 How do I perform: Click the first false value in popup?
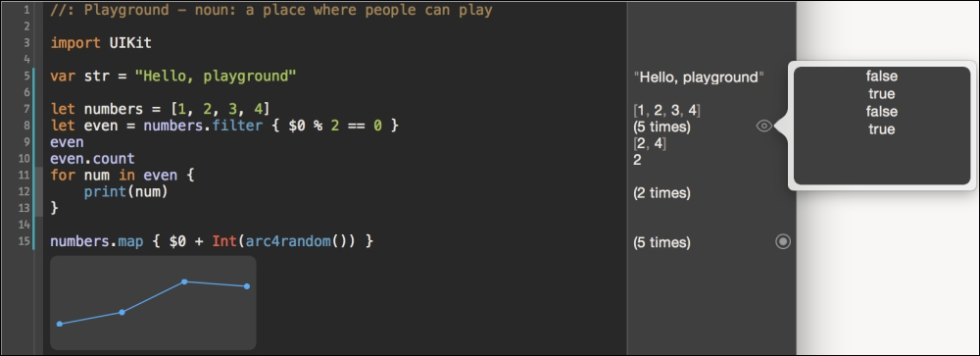[x=881, y=76]
